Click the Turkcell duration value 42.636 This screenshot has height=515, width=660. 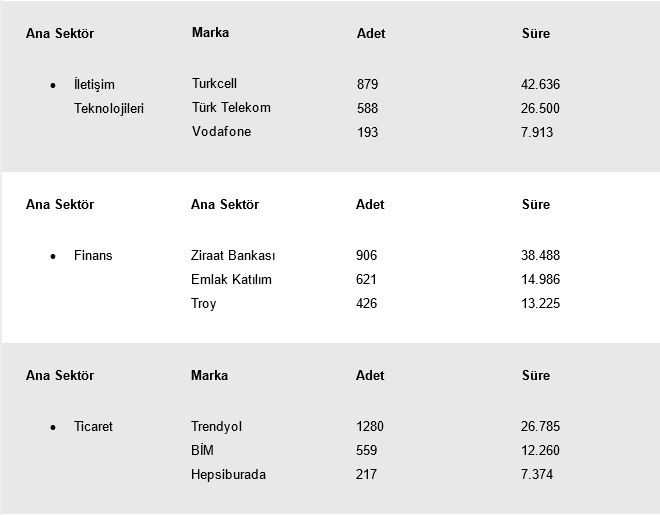click(x=540, y=84)
